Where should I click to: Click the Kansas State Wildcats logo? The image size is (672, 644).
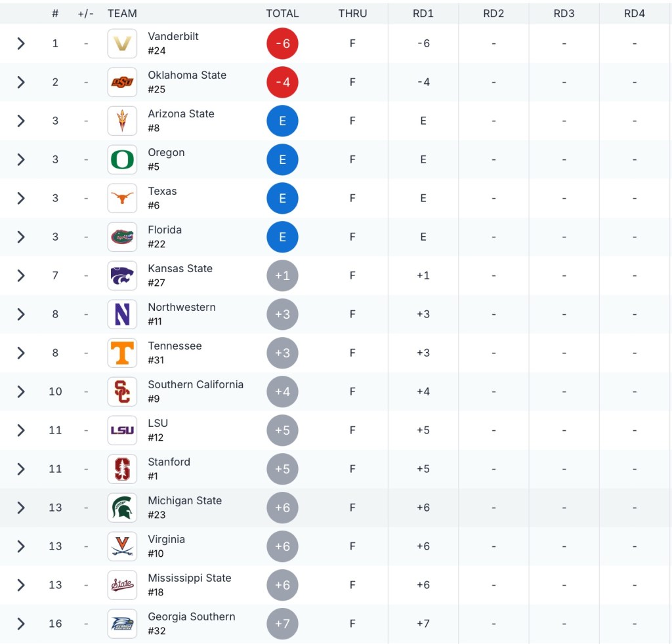tap(122, 275)
